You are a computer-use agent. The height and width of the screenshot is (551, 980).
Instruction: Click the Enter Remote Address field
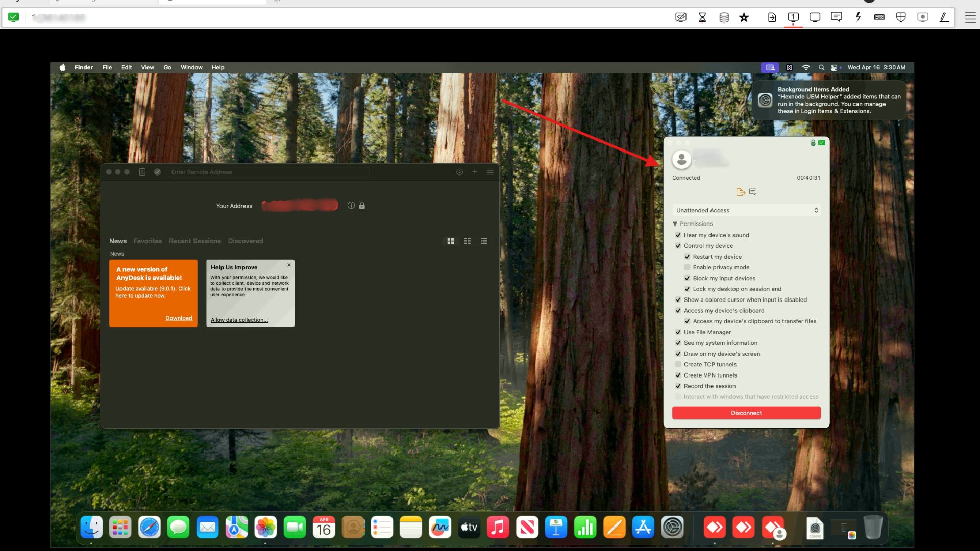(267, 172)
